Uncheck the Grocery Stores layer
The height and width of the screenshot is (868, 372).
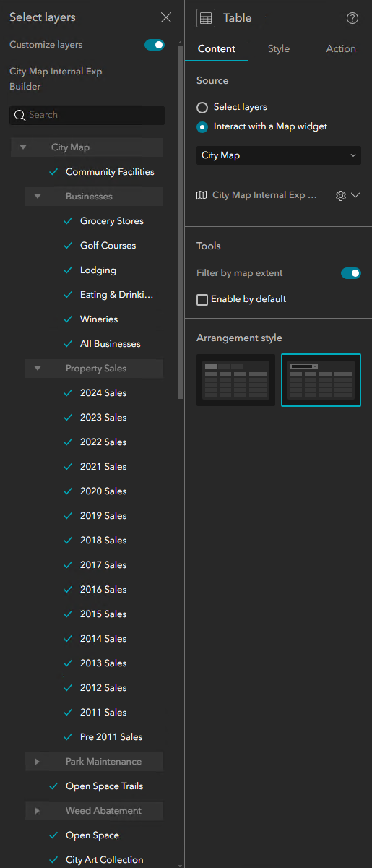[x=68, y=221]
